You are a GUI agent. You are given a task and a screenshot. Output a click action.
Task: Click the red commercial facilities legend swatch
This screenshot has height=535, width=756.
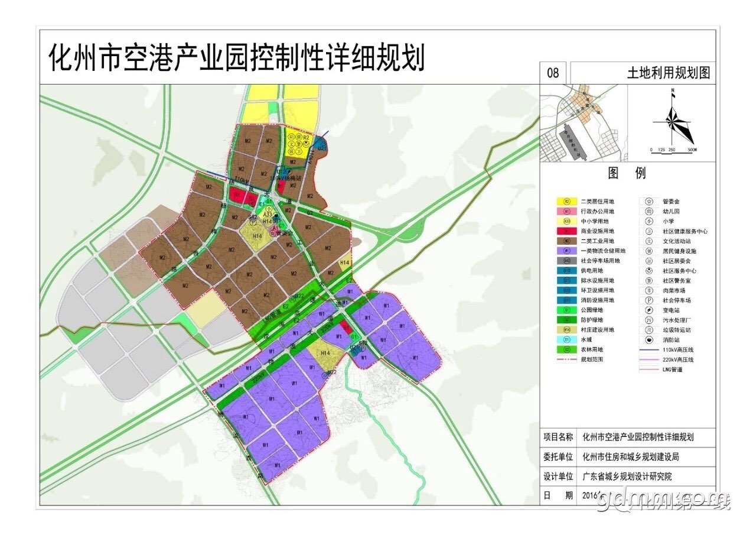pyautogui.click(x=566, y=231)
